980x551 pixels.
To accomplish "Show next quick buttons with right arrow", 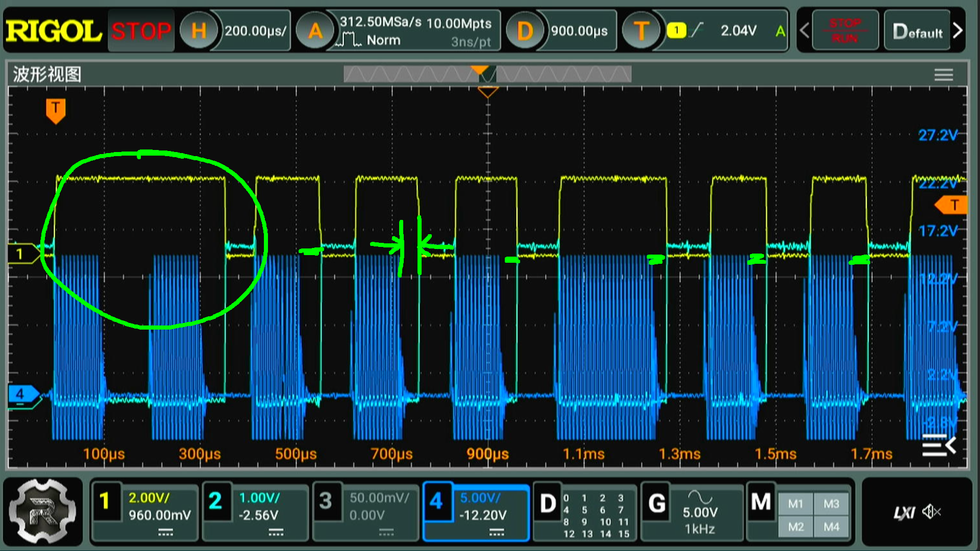I will [x=958, y=31].
